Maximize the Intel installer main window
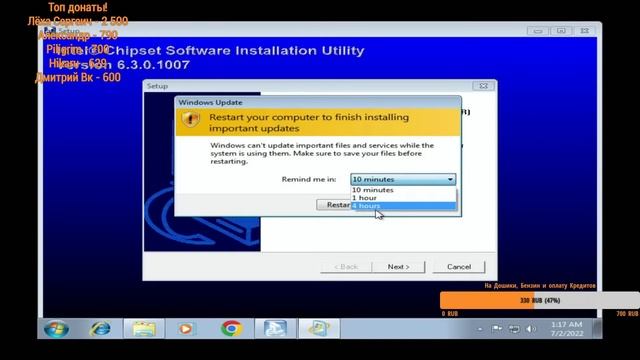This screenshot has width=640, height=360. 561,31
